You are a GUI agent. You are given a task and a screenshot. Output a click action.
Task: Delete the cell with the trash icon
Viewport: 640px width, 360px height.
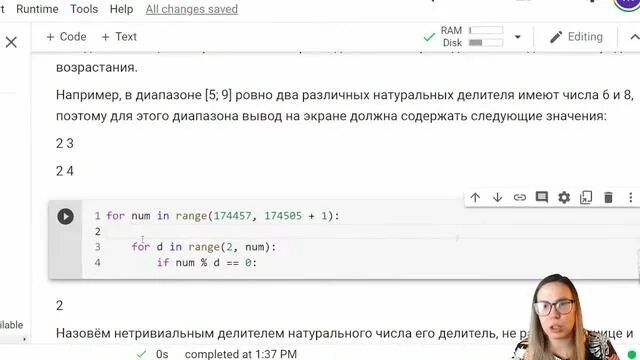pyautogui.click(x=608, y=198)
